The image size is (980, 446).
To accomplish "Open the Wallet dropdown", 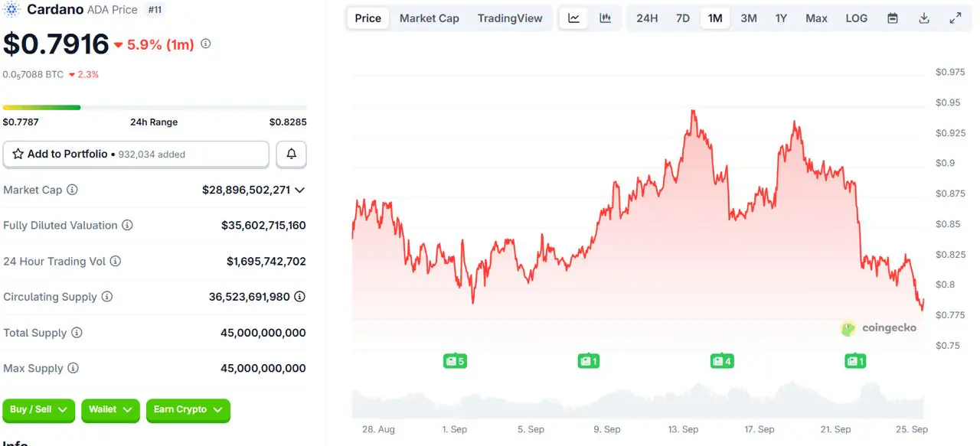I will point(110,410).
